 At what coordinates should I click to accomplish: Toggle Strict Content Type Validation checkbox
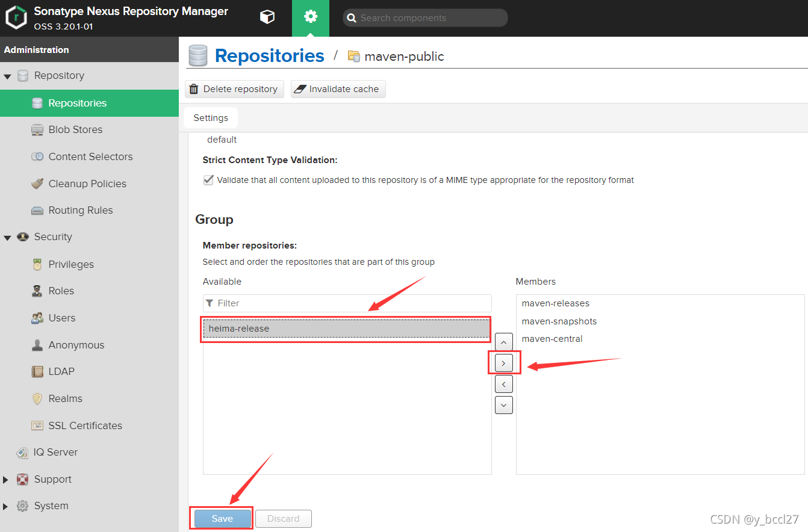(x=208, y=180)
